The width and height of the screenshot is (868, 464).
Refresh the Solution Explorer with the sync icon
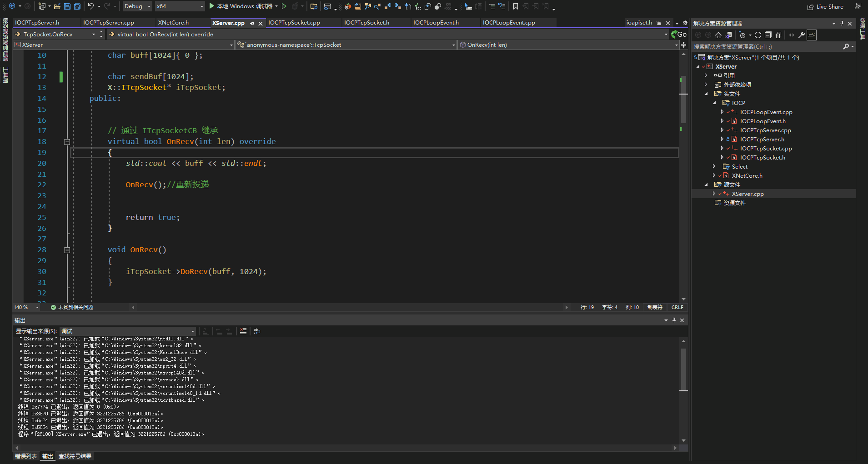[758, 35]
